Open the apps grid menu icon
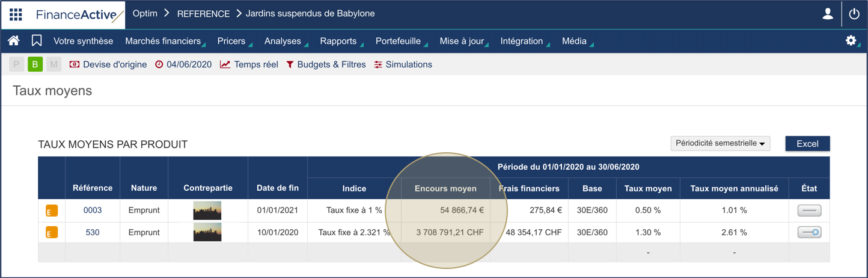The image size is (868, 278). tap(16, 14)
